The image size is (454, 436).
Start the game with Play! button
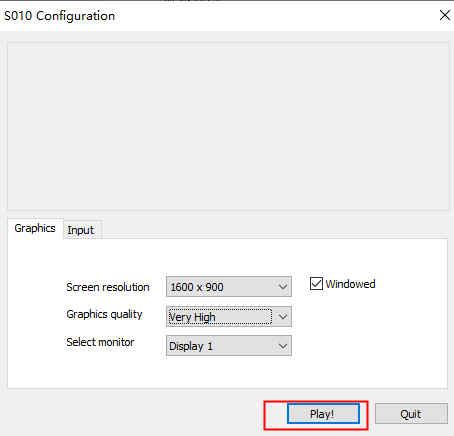tap(323, 414)
